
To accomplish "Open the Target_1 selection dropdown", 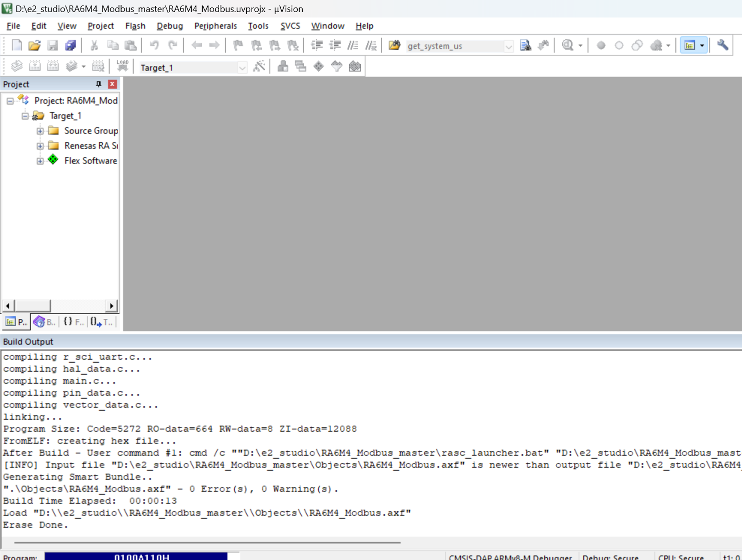I will click(x=242, y=67).
